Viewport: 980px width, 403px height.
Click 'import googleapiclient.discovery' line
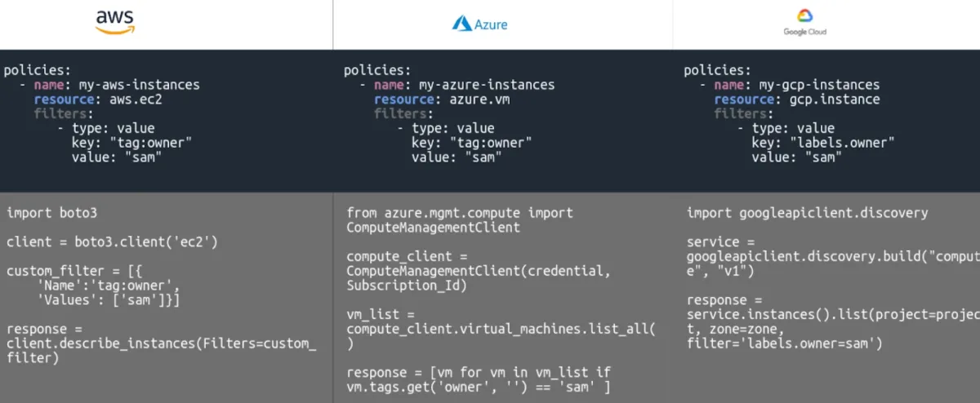pos(808,213)
